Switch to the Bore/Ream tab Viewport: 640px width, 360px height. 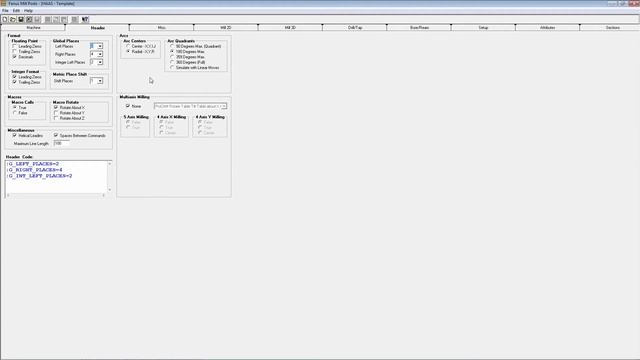pyautogui.click(x=419, y=28)
